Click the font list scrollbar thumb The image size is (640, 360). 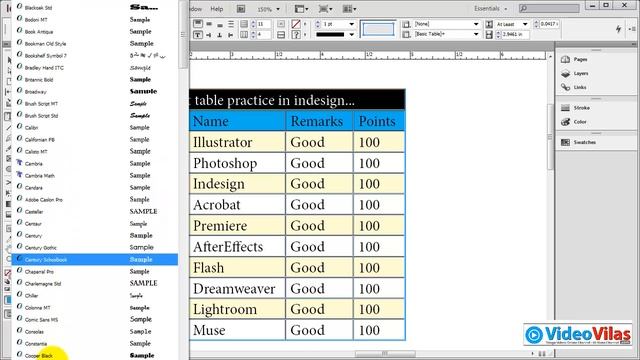point(183,35)
